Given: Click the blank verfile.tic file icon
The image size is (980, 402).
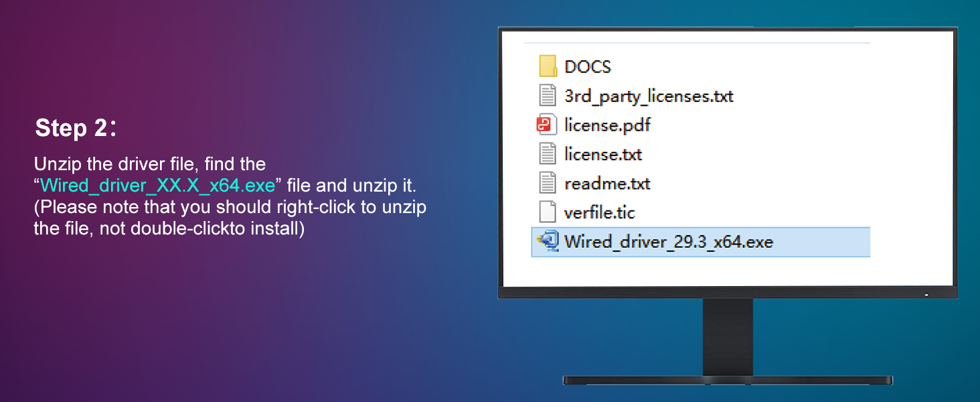Looking at the screenshot, I should 548,212.
